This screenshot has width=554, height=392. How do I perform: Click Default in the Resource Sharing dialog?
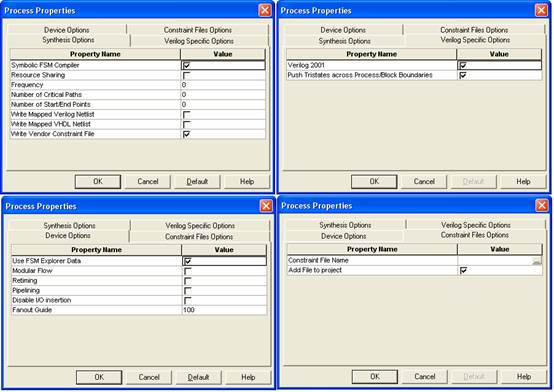[197, 182]
